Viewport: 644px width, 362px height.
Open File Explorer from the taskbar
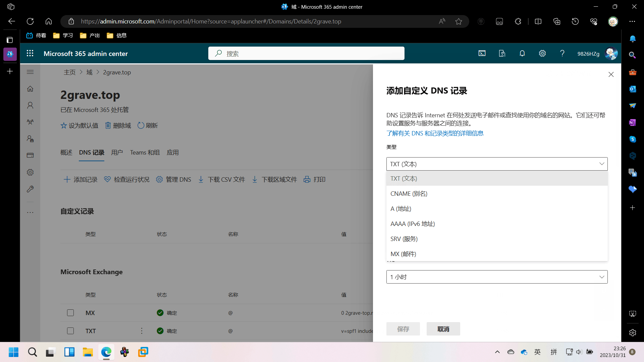(88, 352)
